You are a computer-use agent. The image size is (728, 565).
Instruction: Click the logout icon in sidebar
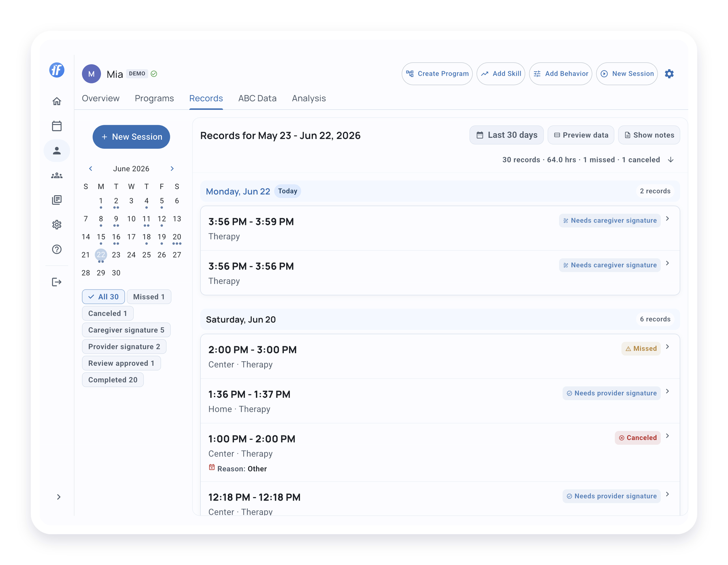point(57,282)
